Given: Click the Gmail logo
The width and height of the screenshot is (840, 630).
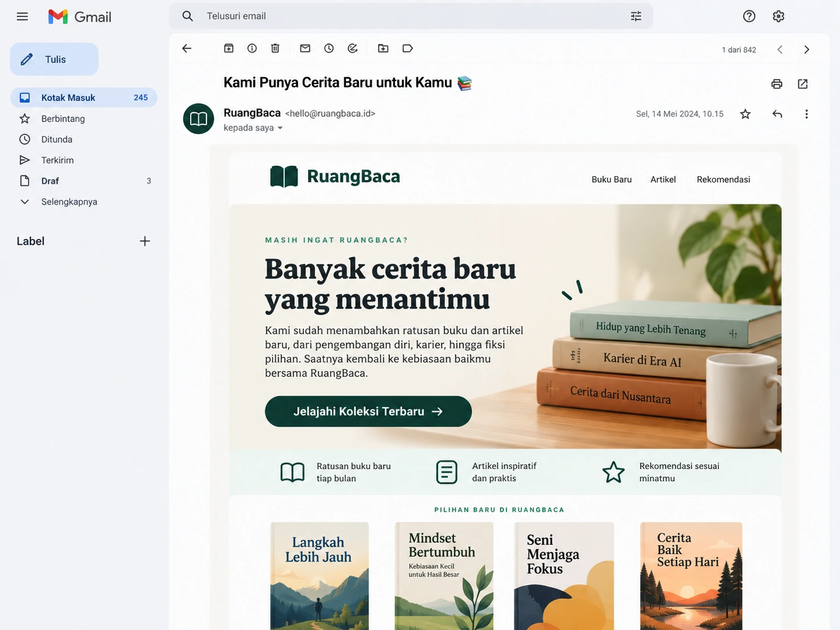Looking at the screenshot, I should coord(79,17).
